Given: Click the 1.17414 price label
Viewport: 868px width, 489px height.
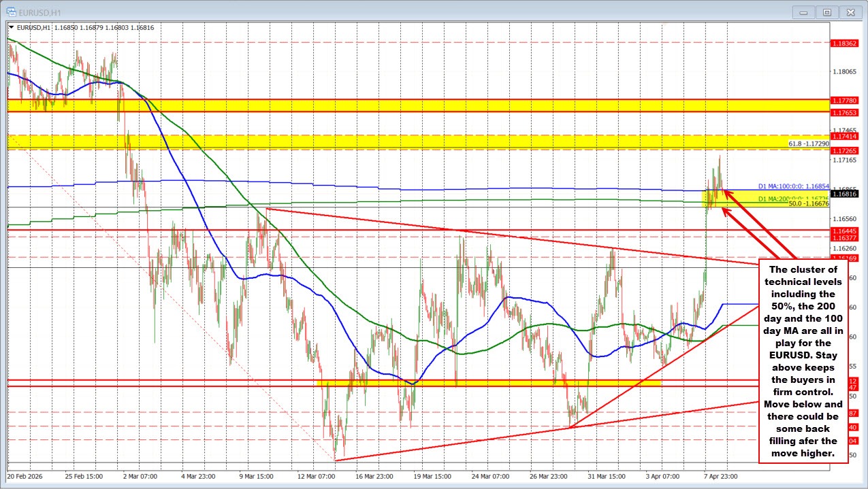Looking at the screenshot, I should [x=843, y=137].
